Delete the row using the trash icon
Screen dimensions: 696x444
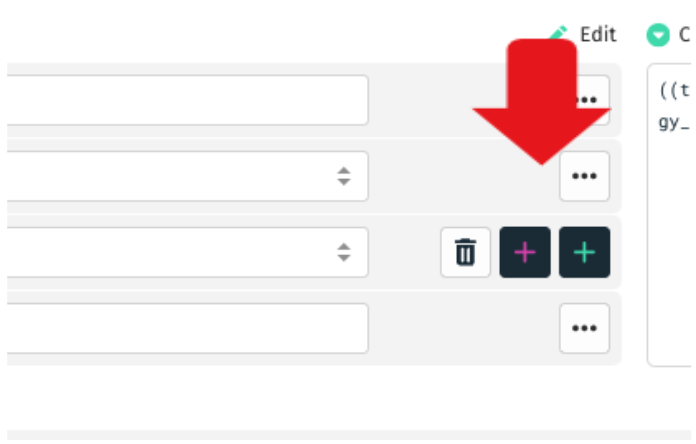[x=465, y=252]
